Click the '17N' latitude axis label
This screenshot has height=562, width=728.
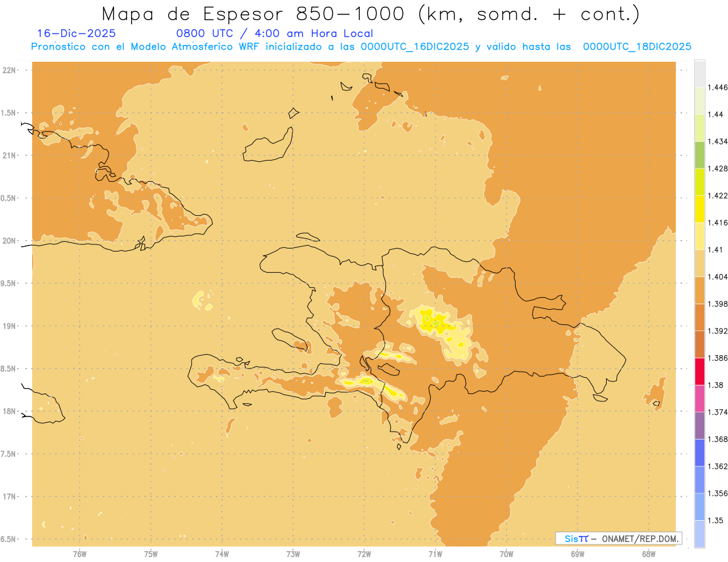coord(10,497)
